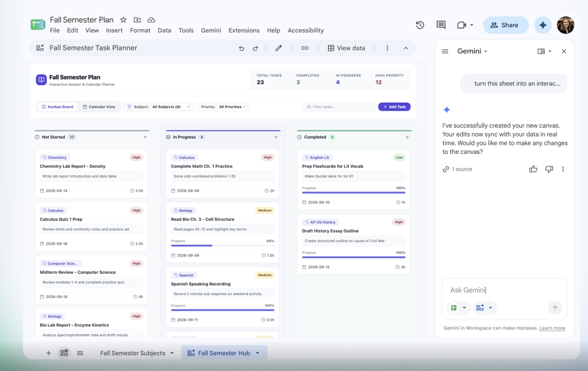Open the Chemistry Lab Report - Density card
Image resolution: width=588 pixels, height=371 pixels.
92,174
